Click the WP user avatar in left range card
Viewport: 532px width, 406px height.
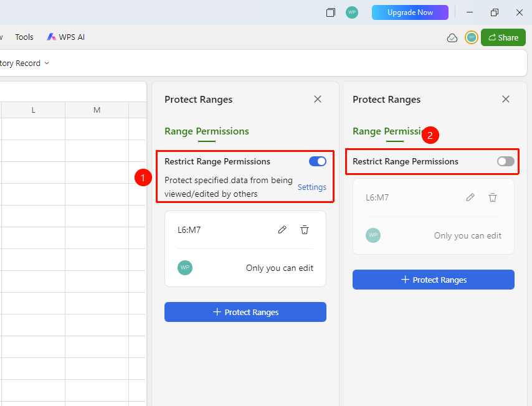[185, 268]
